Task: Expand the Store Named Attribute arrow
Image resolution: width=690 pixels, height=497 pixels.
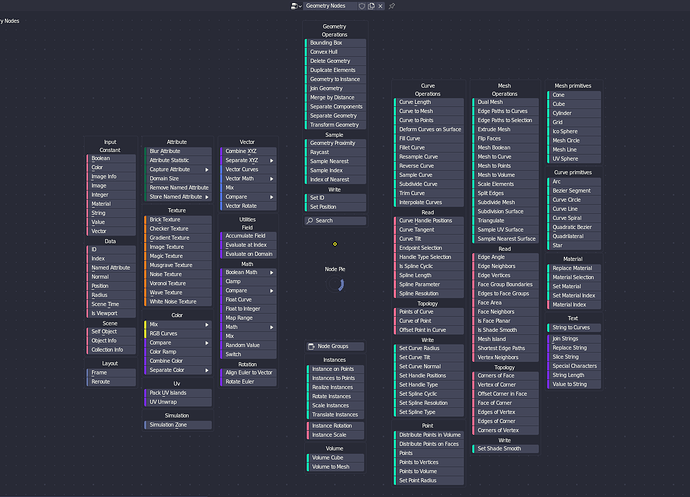Action: (x=207, y=197)
